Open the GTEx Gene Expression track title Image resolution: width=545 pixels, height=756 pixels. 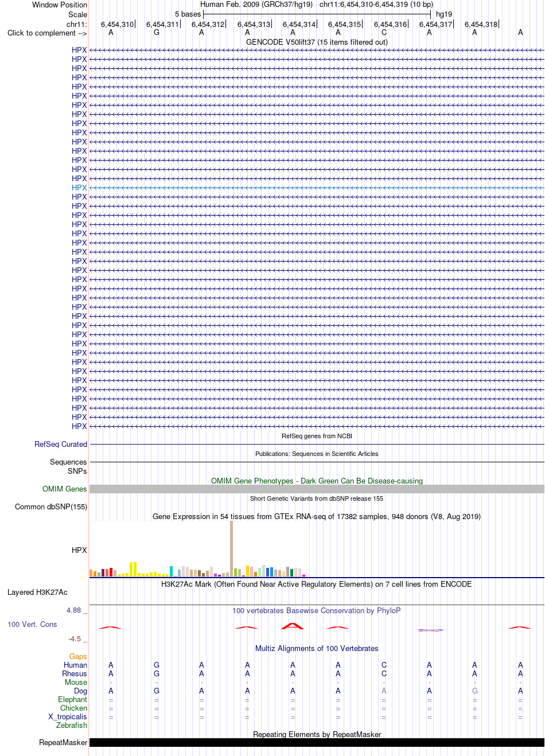[317, 516]
